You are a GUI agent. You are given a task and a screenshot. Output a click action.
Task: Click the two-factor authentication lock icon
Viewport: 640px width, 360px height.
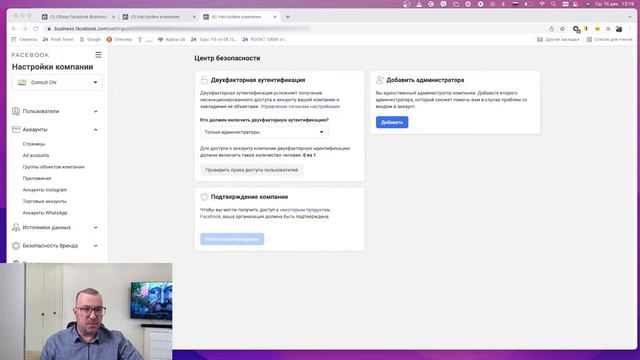(x=204, y=80)
